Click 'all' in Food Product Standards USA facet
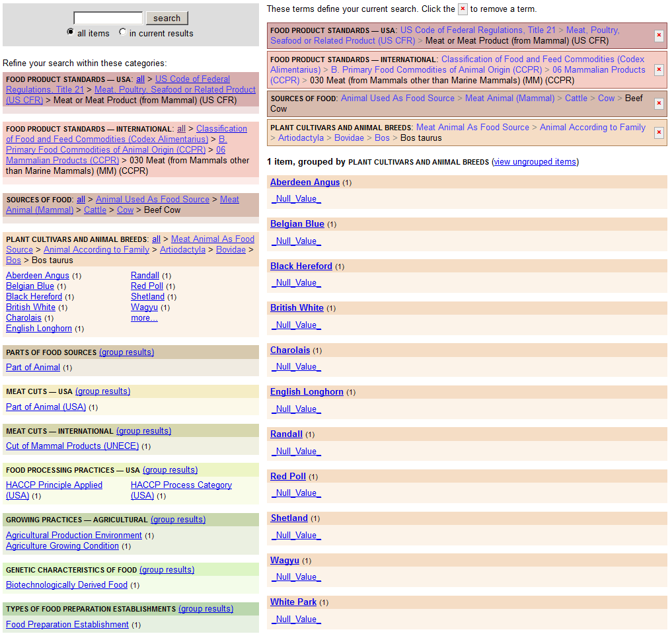 click(140, 79)
